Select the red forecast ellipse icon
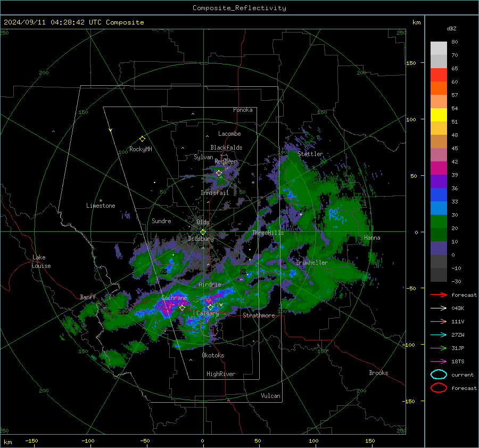 439,388
